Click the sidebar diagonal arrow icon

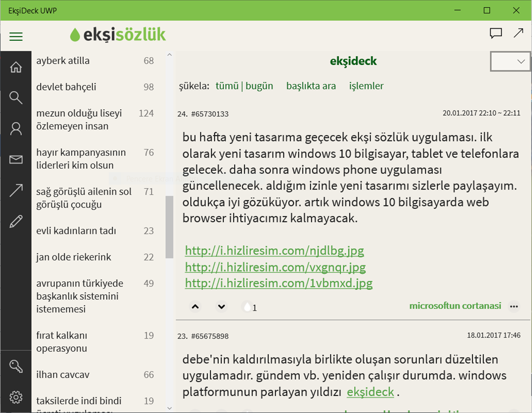click(x=16, y=190)
